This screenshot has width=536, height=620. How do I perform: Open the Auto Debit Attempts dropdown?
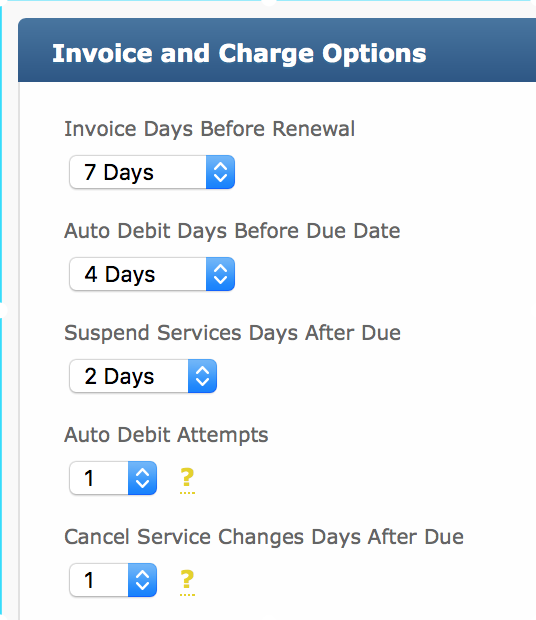click(x=113, y=478)
